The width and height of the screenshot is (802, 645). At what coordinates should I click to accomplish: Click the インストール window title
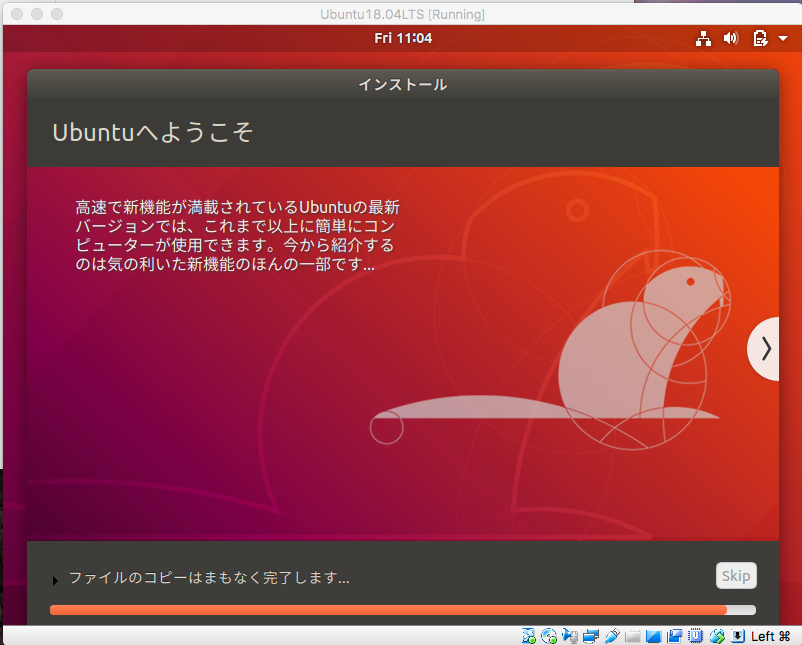tap(403, 84)
